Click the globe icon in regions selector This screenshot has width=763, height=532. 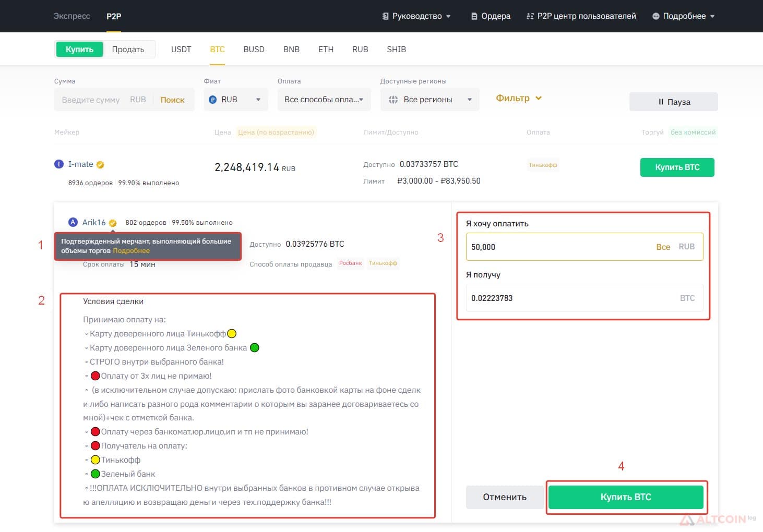tap(394, 100)
